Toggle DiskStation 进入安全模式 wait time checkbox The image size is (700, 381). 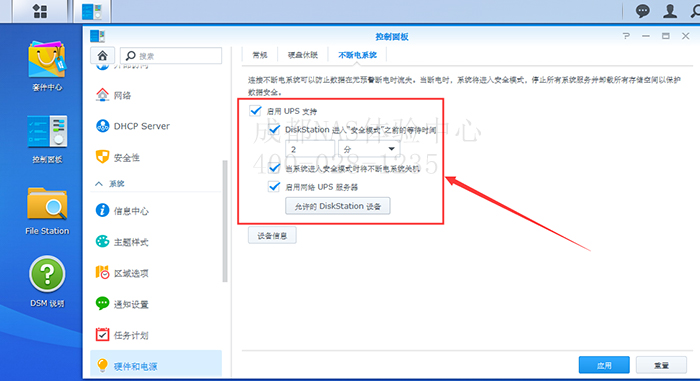pos(274,130)
